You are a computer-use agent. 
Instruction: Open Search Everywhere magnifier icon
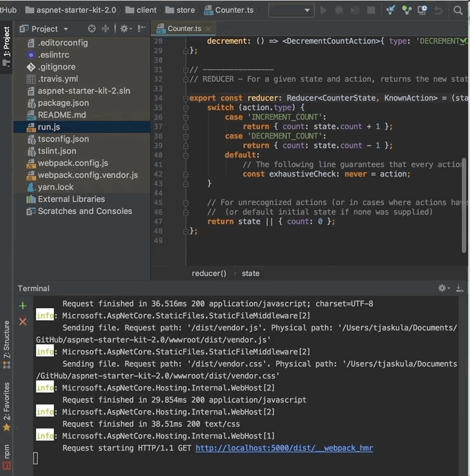pyautogui.click(x=458, y=11)
